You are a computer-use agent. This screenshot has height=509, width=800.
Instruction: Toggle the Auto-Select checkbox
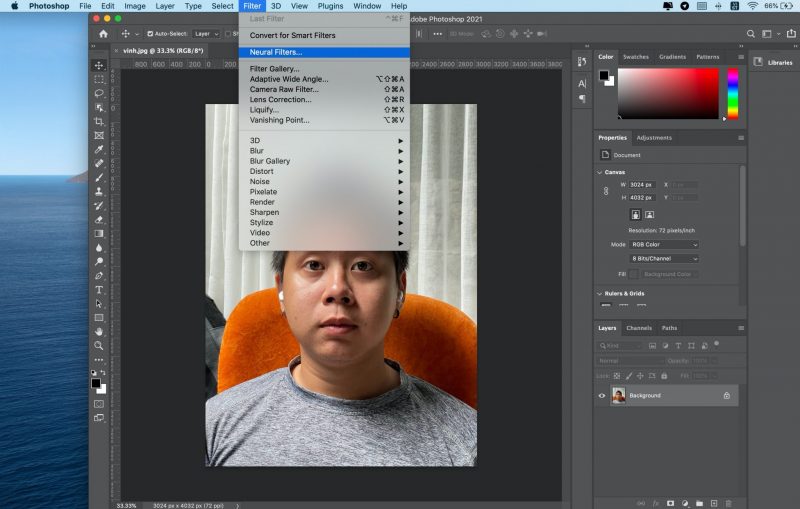150,34
